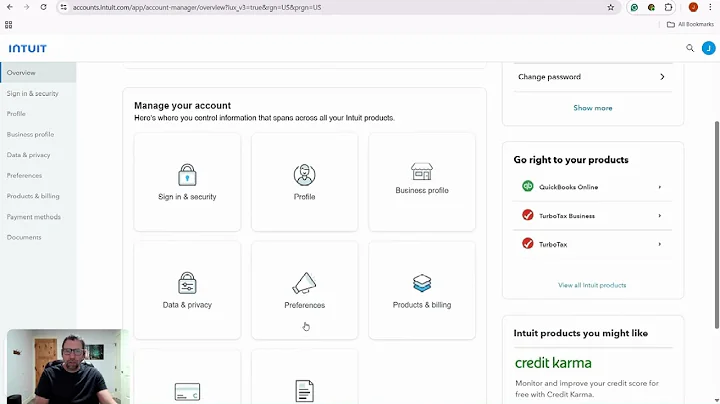Click the TurboTax Business red checkmark icon
The width and height of the screenshot is (720, 404).
528,215
